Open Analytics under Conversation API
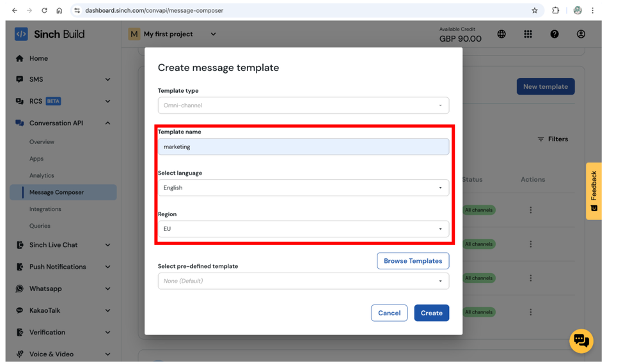The width and height of the screenshot is (639, 364). coord(42,175)
